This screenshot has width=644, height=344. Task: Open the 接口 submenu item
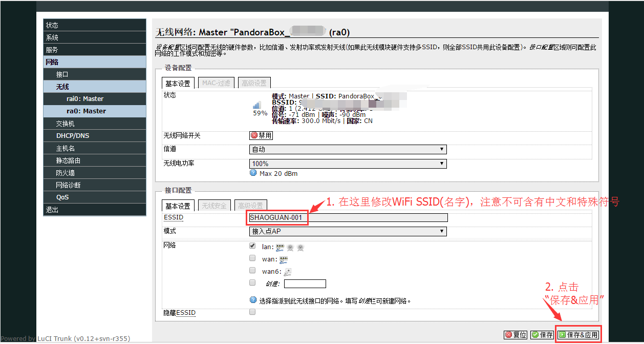click(95, 74)
